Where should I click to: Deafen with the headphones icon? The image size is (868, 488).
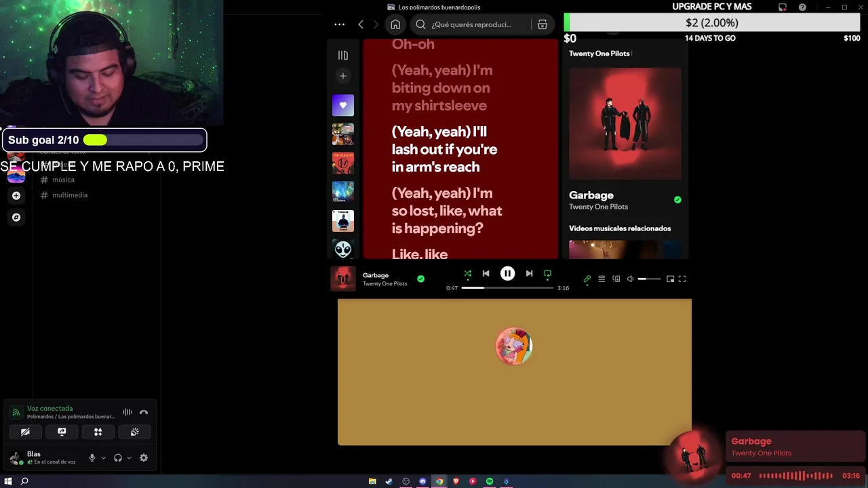(x=118, y=457)
